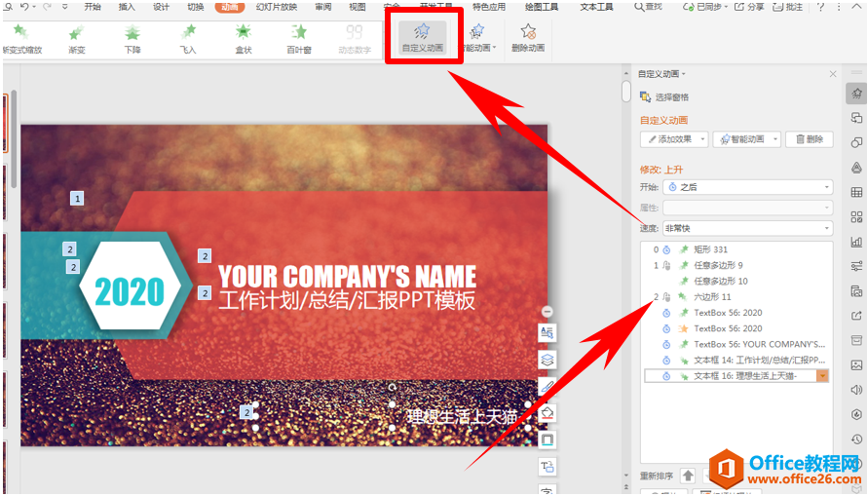The height and width of the screenshot is (496, 868).
Task: Apply the 渐变 animation effect
Action: point(76,39)
